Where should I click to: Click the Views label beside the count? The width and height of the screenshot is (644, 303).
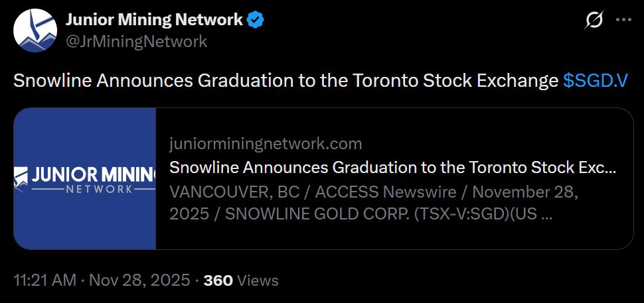pyautogui.click(x=258, y=280)
